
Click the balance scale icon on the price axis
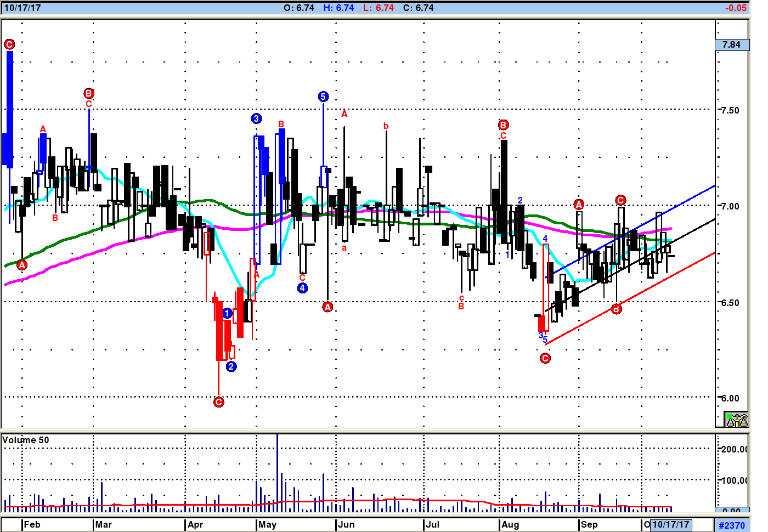(x=736, y=420)
